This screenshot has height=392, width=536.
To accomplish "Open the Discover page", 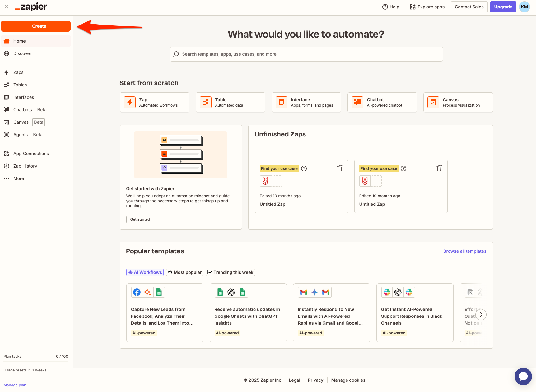I will [22, 53].
